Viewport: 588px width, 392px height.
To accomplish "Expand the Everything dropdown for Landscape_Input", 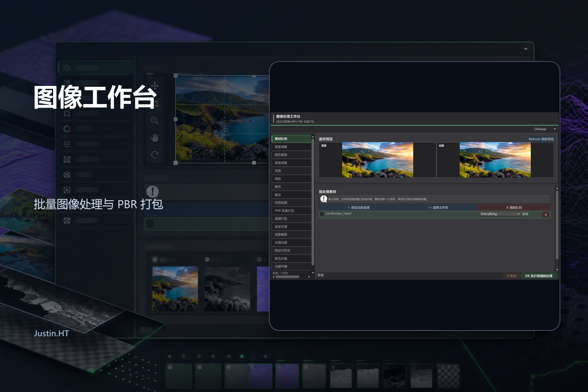I will [x=500, y=214].
